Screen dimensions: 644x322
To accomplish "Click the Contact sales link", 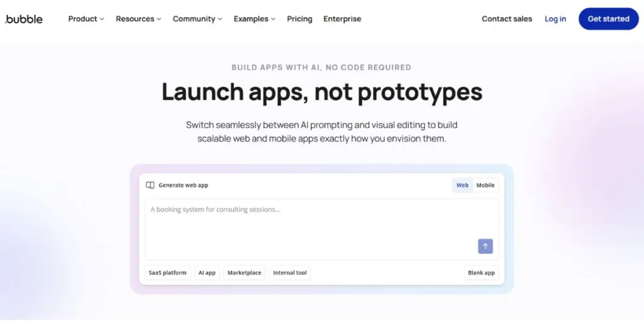I will [507, 19].
